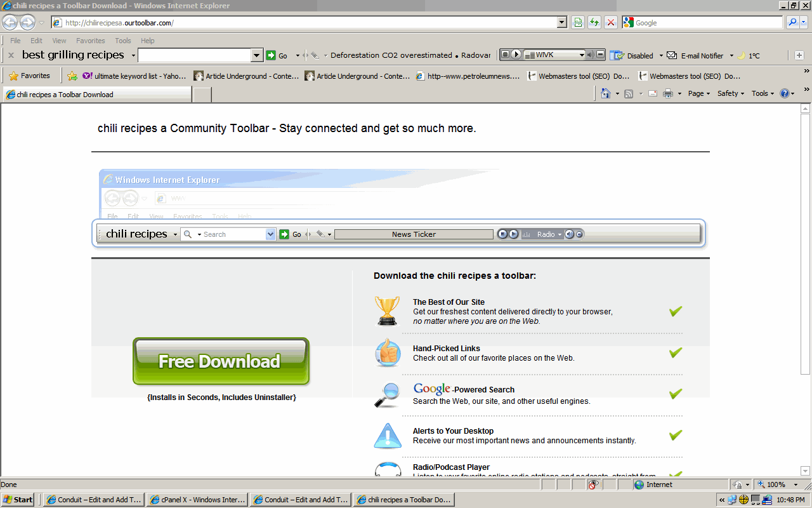Open the ultimate keyword list Yahoo favorite
Image resolution: width=812 pixels, height=508 pixels.
tap(134, 76)
